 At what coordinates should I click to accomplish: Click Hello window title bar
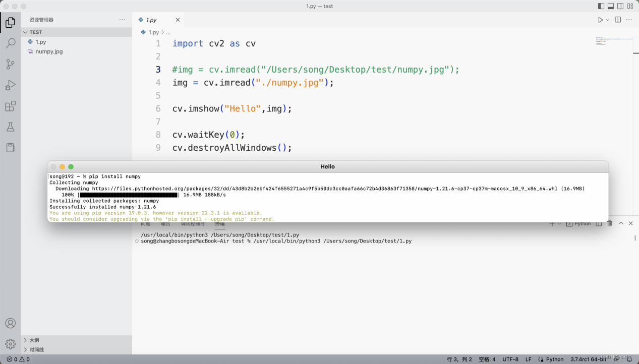click(x=327, y=166)
